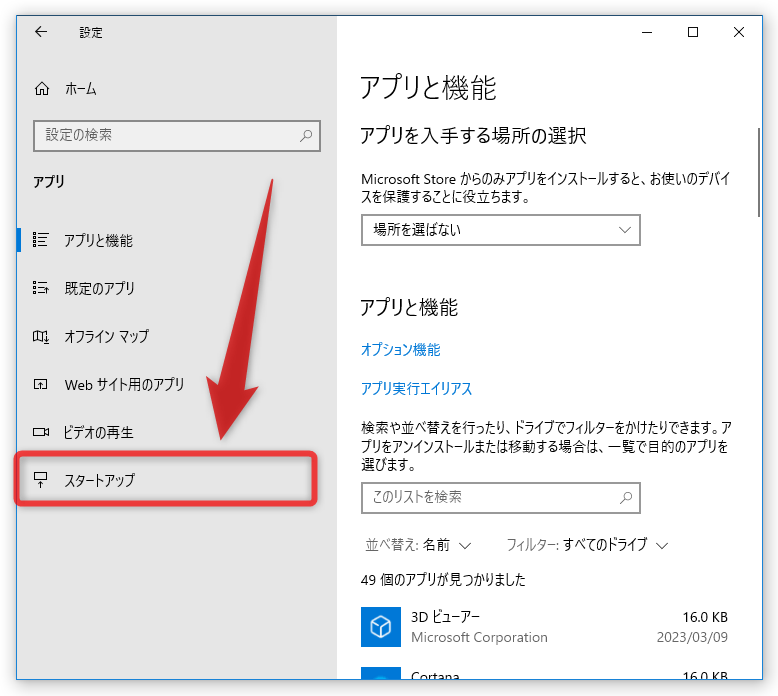Click the オフライン マップ map icon
Image resolution: width=778 pixels, height=696 pixels.
point(41,336)
